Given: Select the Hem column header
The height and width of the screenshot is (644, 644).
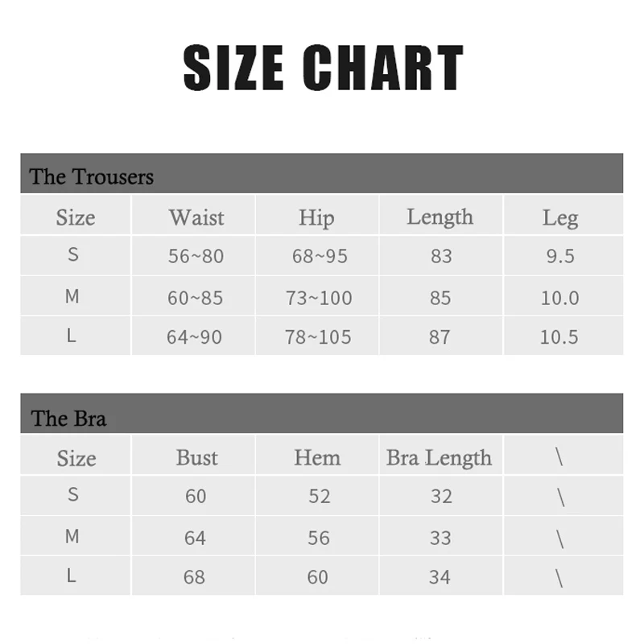Looking at the screenshot, I should click(317, 457).
